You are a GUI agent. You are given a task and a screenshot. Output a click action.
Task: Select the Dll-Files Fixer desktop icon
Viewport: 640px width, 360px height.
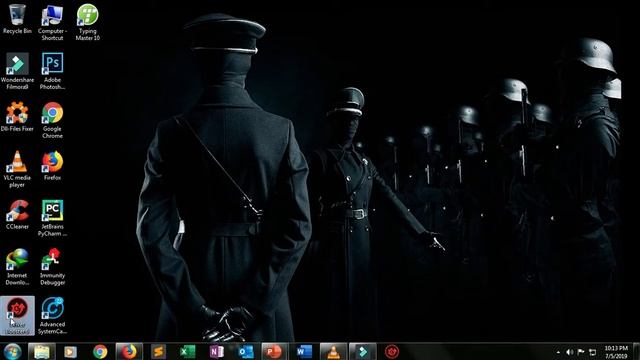click(17, 117)
